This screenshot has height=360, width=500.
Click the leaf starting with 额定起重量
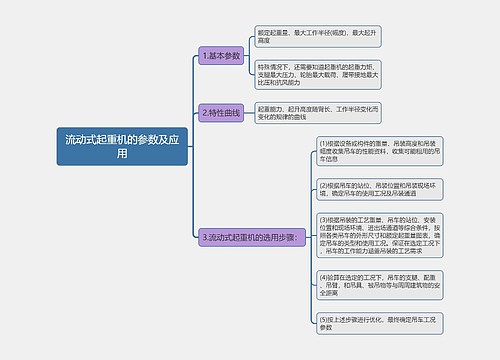click(318, 36)
